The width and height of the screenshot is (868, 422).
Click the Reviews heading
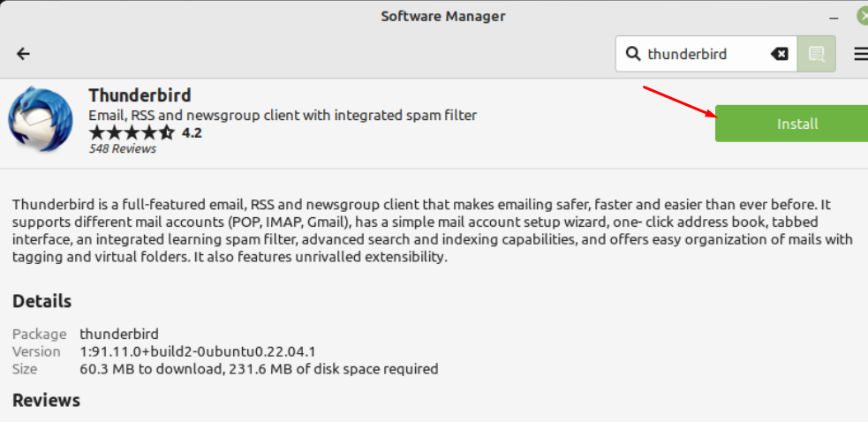pos(46,400)
